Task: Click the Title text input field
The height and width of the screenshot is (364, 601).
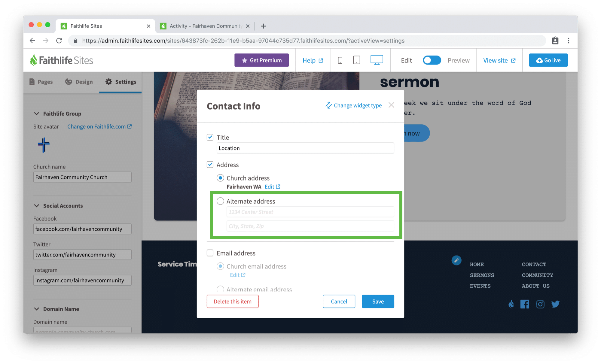Action: tap(305, 148)
